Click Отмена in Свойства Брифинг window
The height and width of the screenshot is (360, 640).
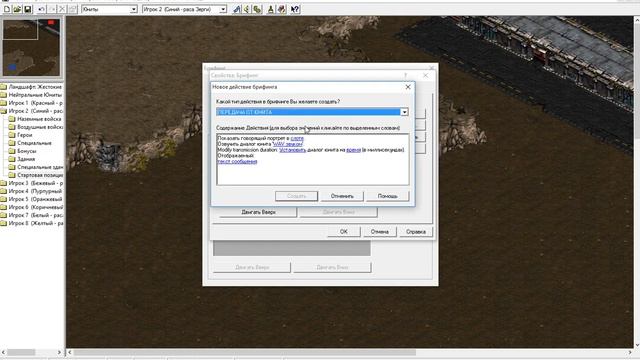[x=380, y=232]
